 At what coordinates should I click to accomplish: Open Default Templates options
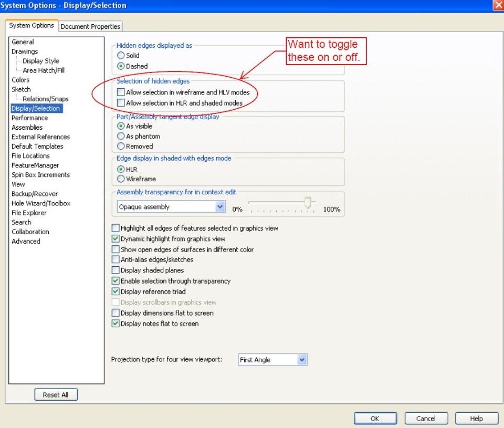tap(37, 147)
